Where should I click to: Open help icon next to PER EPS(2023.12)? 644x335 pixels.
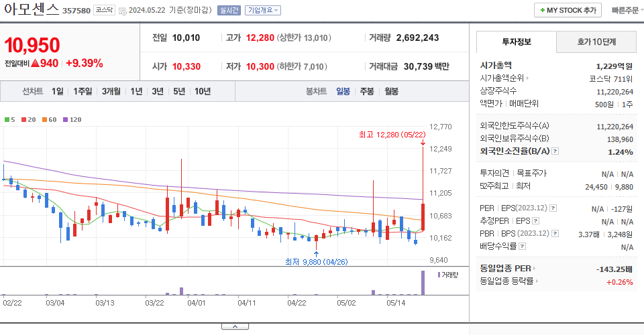coord(553,208)
